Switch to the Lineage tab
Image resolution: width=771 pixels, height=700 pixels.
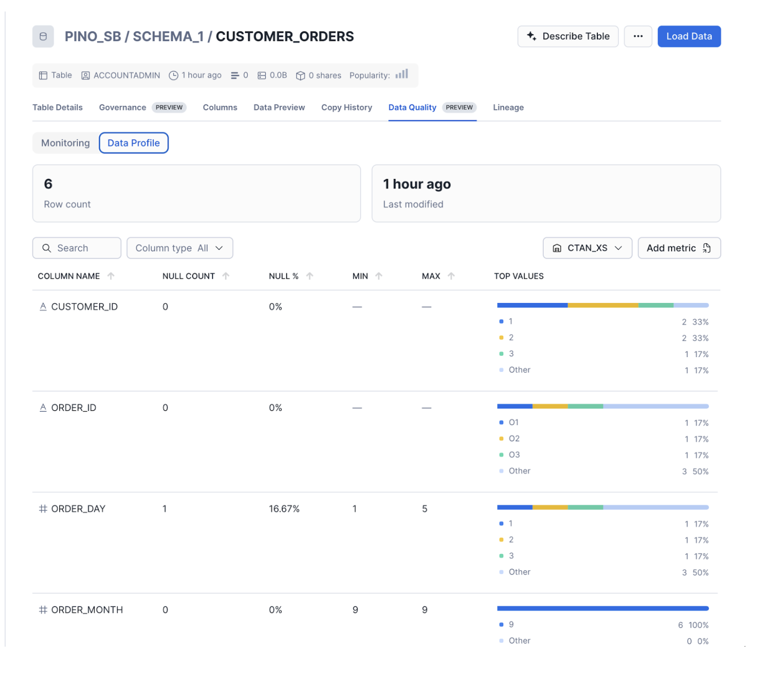click(508, 107)
